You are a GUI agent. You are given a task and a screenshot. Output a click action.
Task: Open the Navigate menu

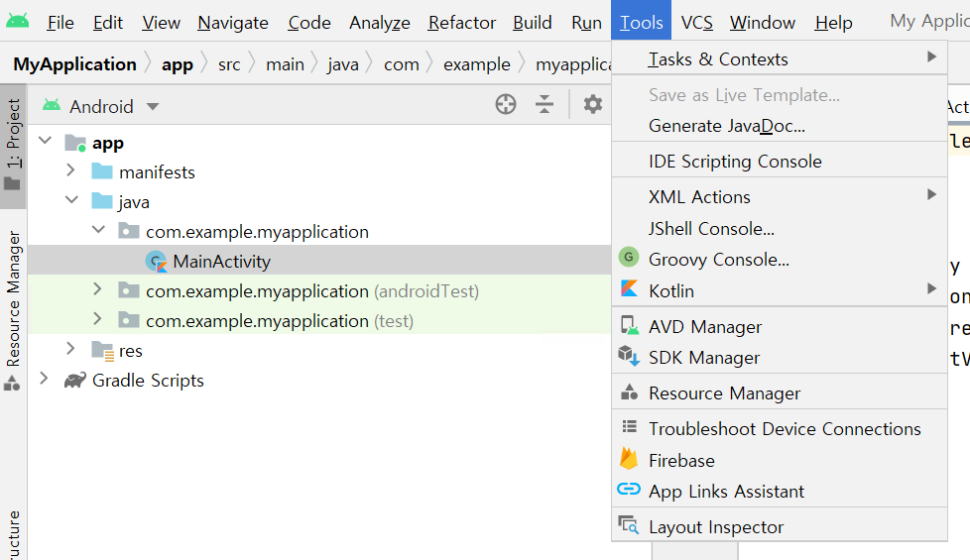[x=233, y=23]
